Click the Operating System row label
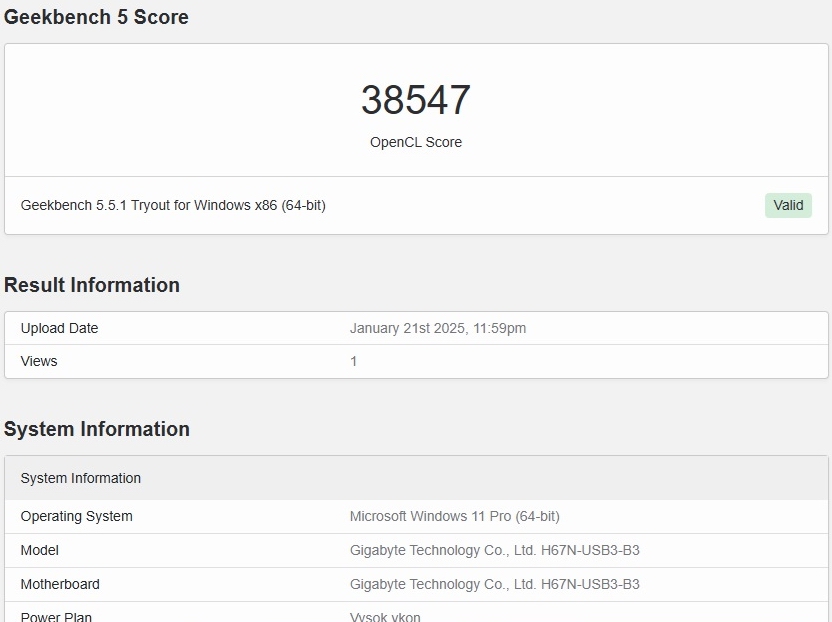This screenshot has height=622, width=832. 76,516
